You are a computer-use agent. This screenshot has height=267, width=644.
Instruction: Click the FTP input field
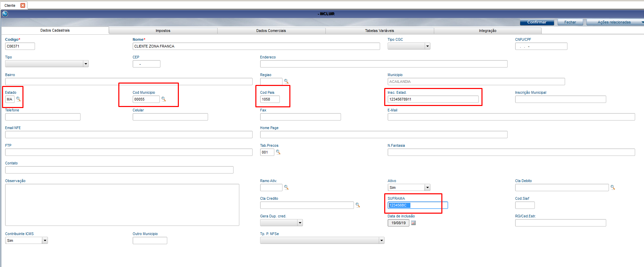pyautogui.click(x=129, y=152)
